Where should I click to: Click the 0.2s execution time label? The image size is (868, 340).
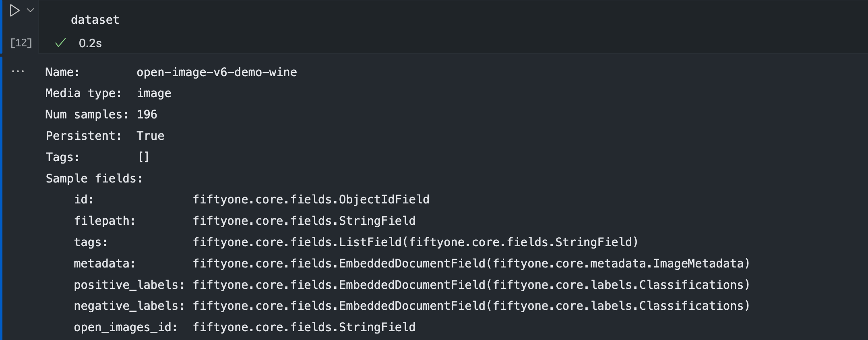tap(90, 43)
